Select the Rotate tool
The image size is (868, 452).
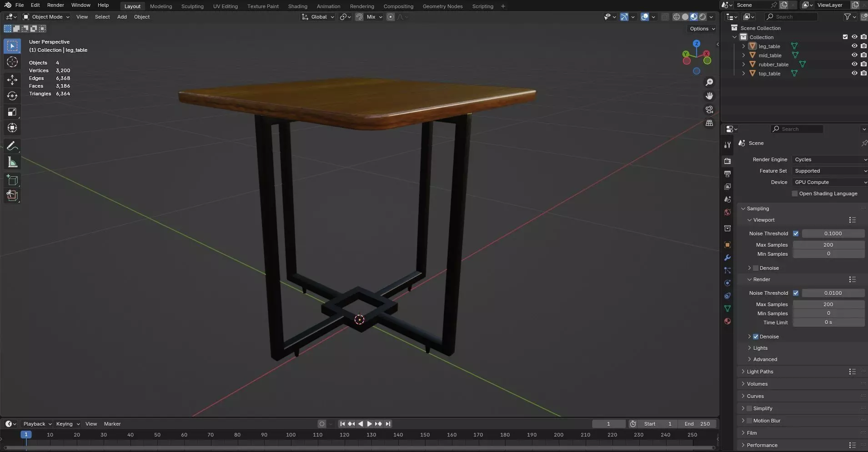tap(12, 96)
